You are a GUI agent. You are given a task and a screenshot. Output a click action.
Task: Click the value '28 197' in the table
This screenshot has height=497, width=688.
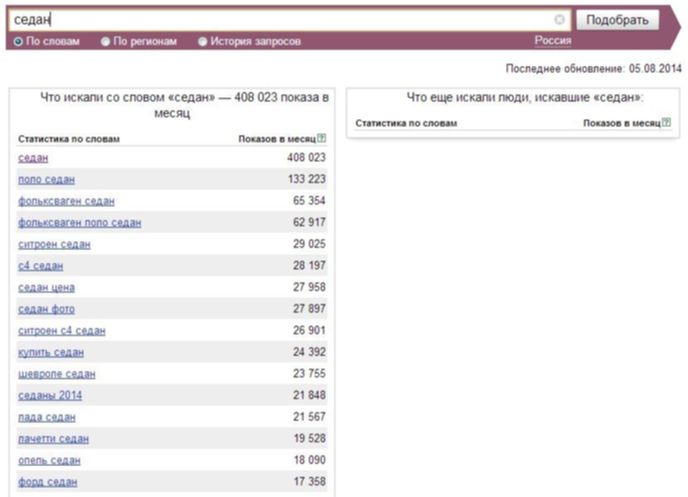[309, 265]
